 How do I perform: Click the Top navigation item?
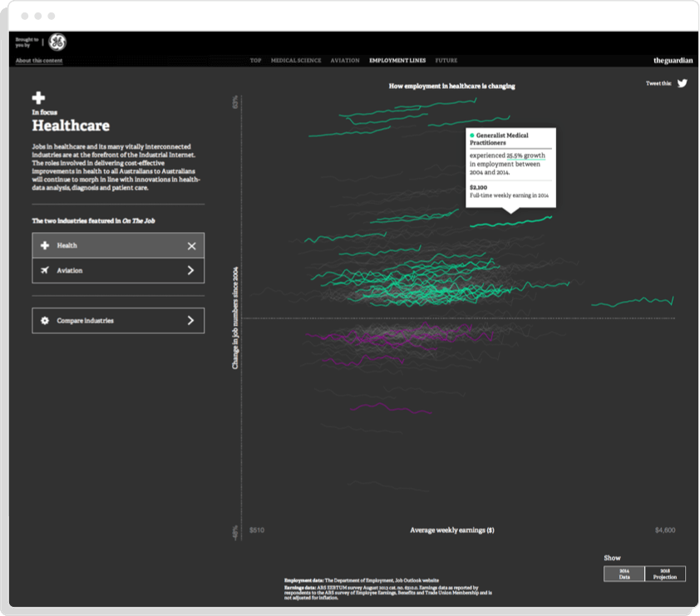255,61
